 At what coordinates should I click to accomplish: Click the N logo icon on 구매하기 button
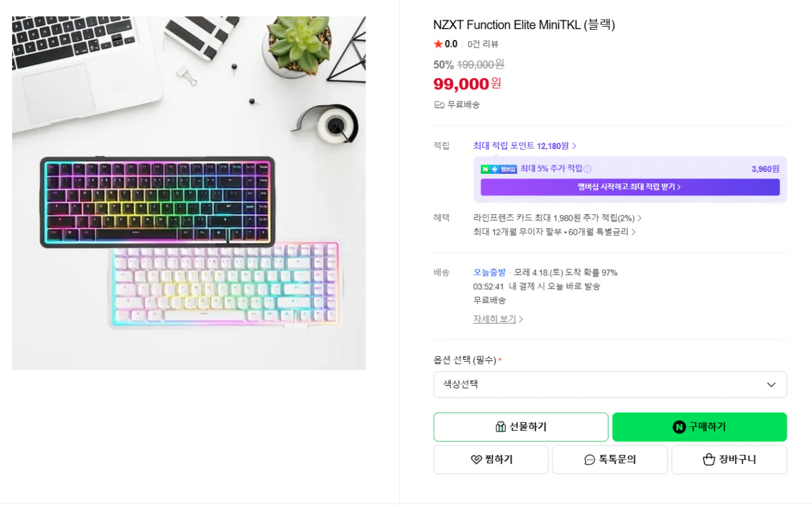[x=679, y=426]
